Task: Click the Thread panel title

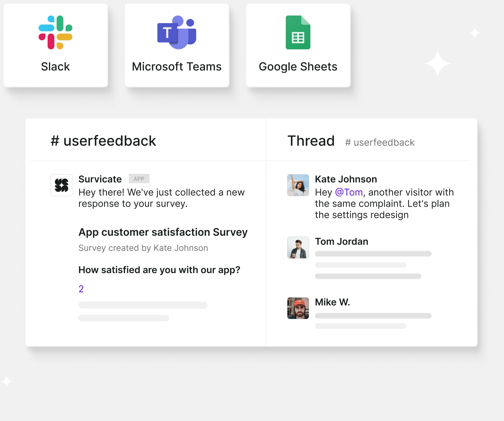Action: click(311, 141)
